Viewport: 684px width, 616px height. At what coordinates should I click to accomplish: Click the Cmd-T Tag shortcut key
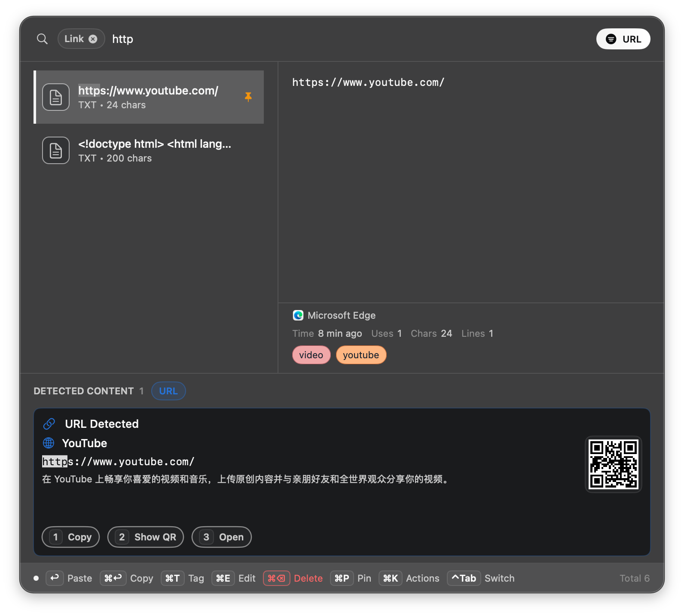tap(173, 578)
